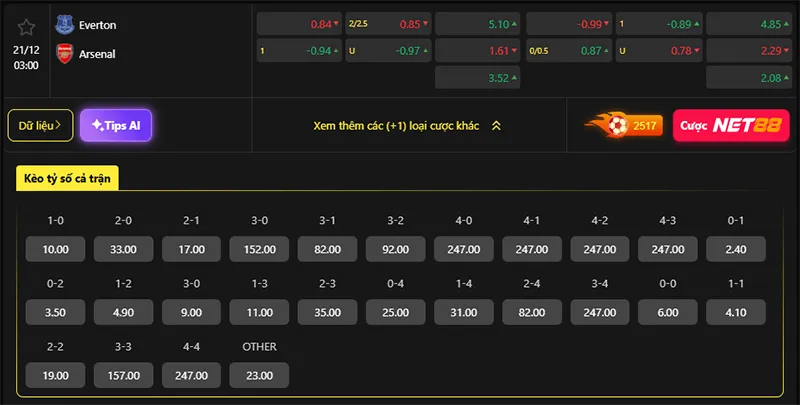The width and height of the screenshot is (800, 405).
Task: Choose the over 2/2.5 odds 0.85
Action: (388, 24)
